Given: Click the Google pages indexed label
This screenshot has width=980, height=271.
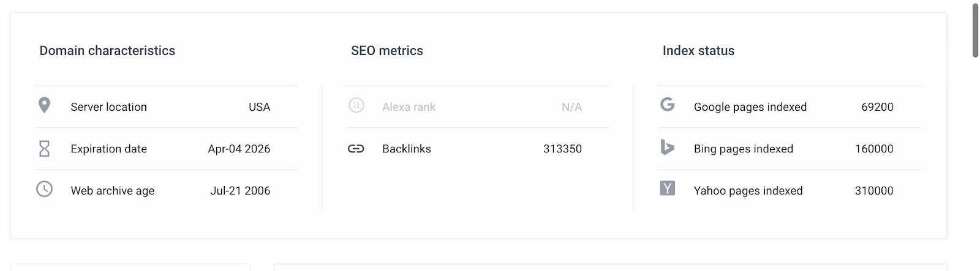Looking at the screenshot, I should click(x=750, y=107).
